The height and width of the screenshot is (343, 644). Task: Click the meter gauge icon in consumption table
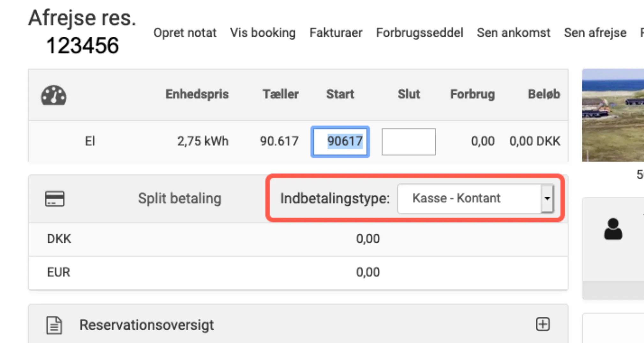[x=54, y=95]
